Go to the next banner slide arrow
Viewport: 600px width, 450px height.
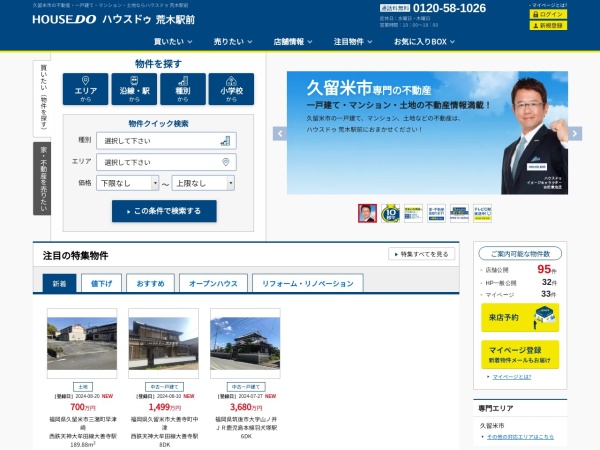575,134
